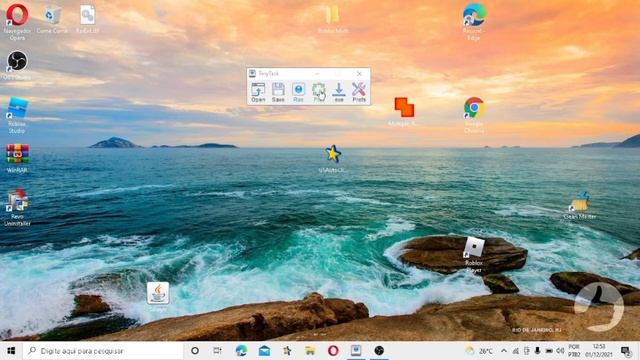This screenshot has height=360, width=640.
Task: Click the TinyTask taskbar button
Action: click(356, 351)
